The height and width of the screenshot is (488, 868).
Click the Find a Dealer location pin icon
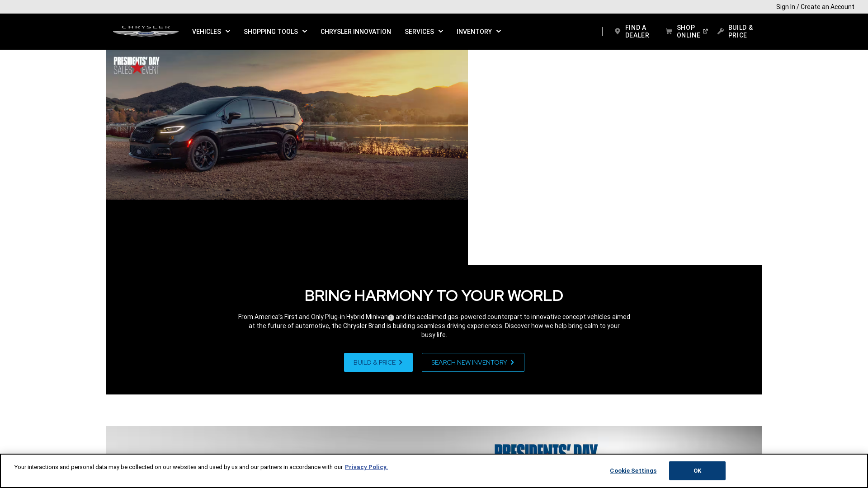tap(618, 32)
